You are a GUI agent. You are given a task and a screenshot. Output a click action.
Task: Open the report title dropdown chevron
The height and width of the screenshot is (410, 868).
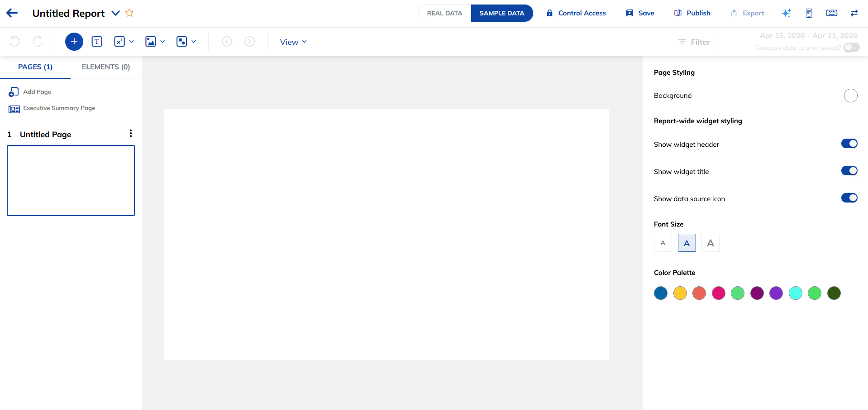[116, 13]
